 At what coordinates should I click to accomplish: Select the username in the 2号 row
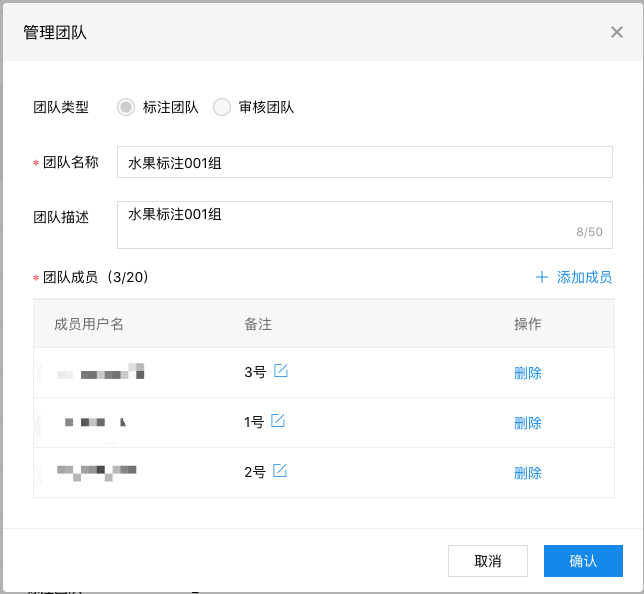[97, 470]
